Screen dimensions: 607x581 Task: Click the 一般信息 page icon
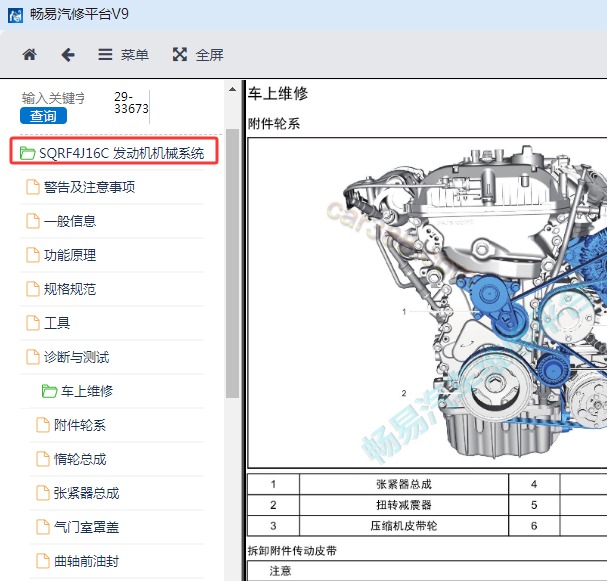point(33,221)
